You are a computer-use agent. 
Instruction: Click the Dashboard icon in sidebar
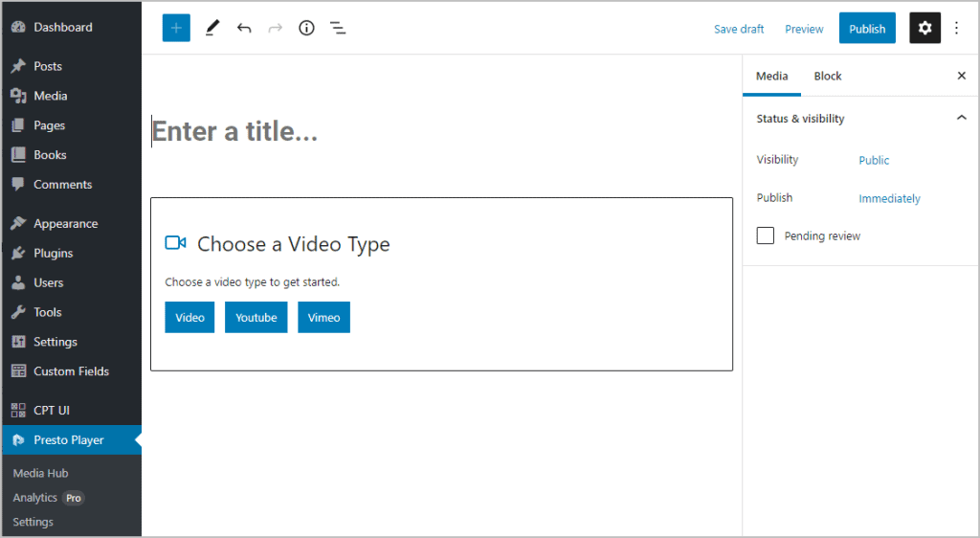pos(19,27)
